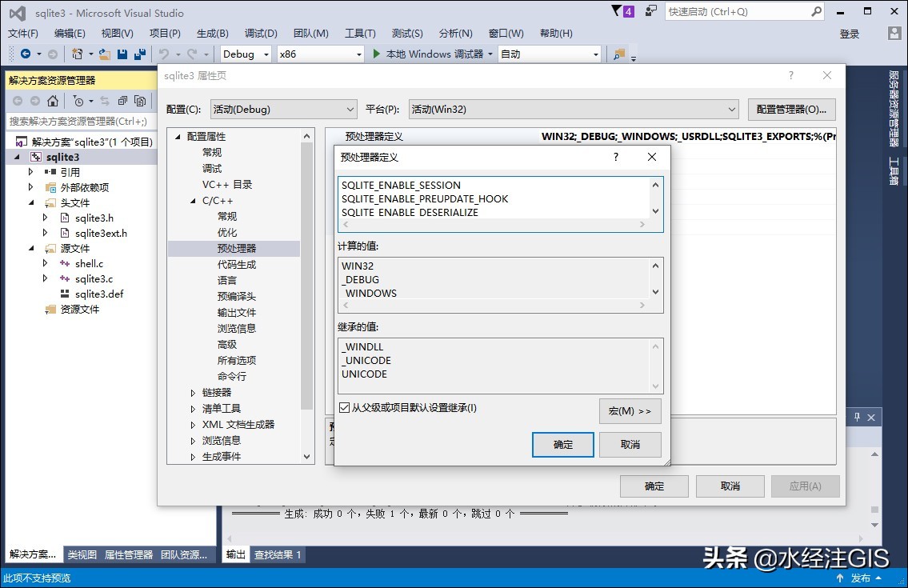Click the 宏(M) >> button

tap(630, 410)
